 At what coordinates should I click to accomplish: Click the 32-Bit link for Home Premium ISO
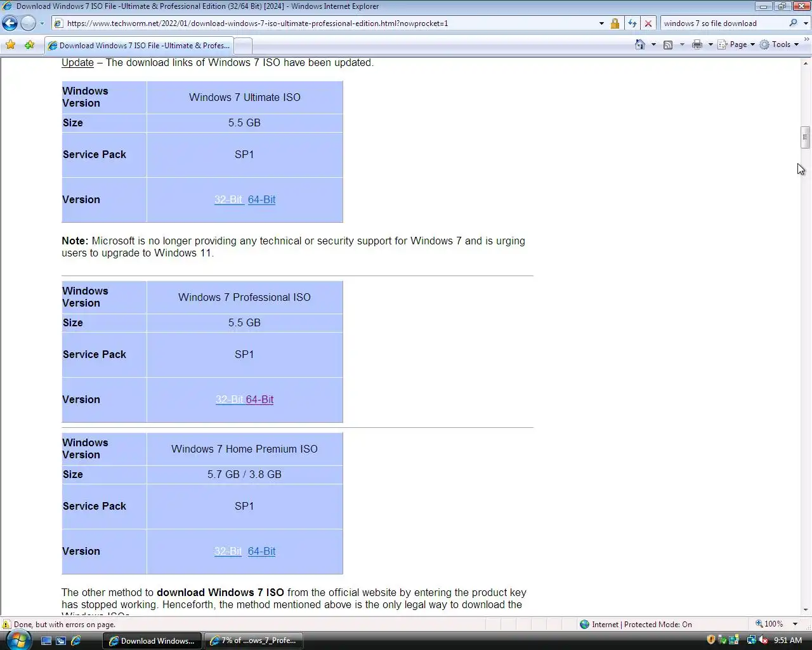pyautogui.click(x=228, y=551)
